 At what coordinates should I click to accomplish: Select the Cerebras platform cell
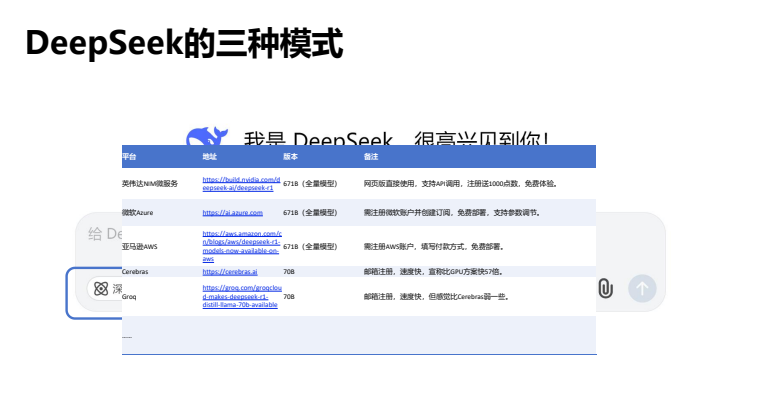(x=135, y=272)
